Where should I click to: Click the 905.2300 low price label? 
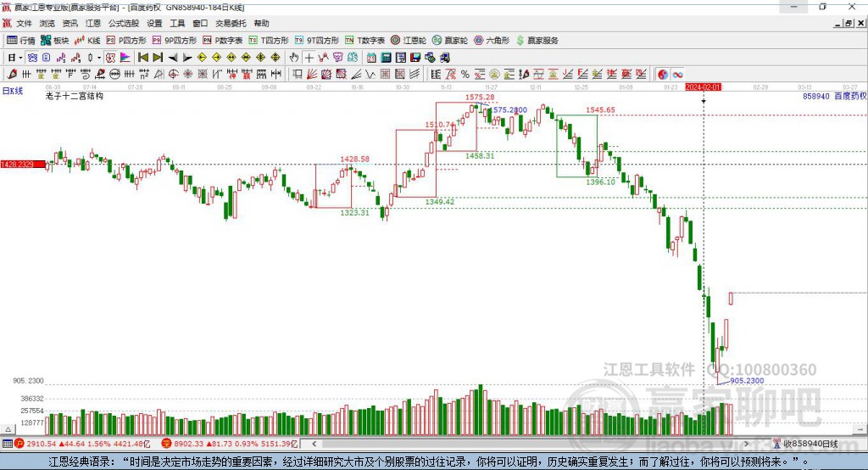pyautogui.click(x=747, y=381)
